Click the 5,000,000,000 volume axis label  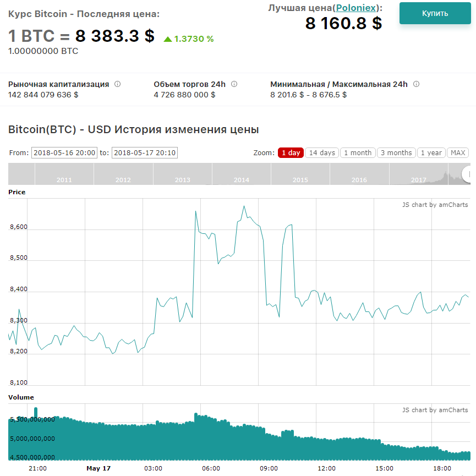(32, 439)
